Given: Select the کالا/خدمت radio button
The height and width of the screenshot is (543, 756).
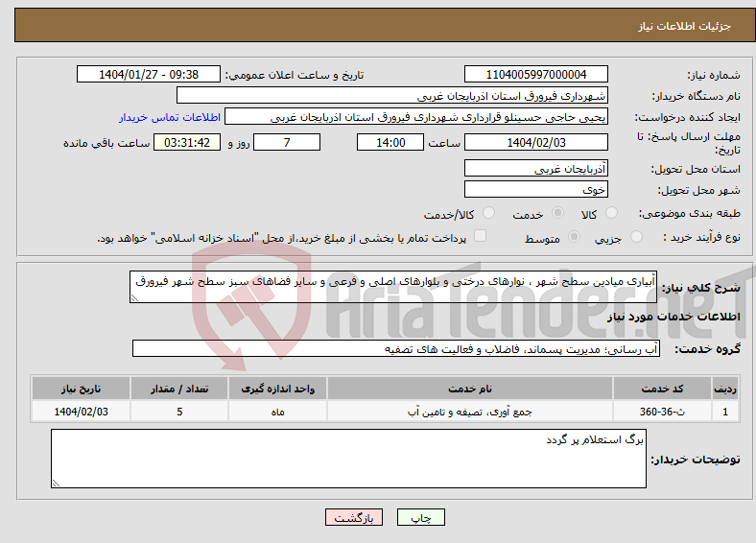Looking at the screenshot, I should tap(489, 213).
